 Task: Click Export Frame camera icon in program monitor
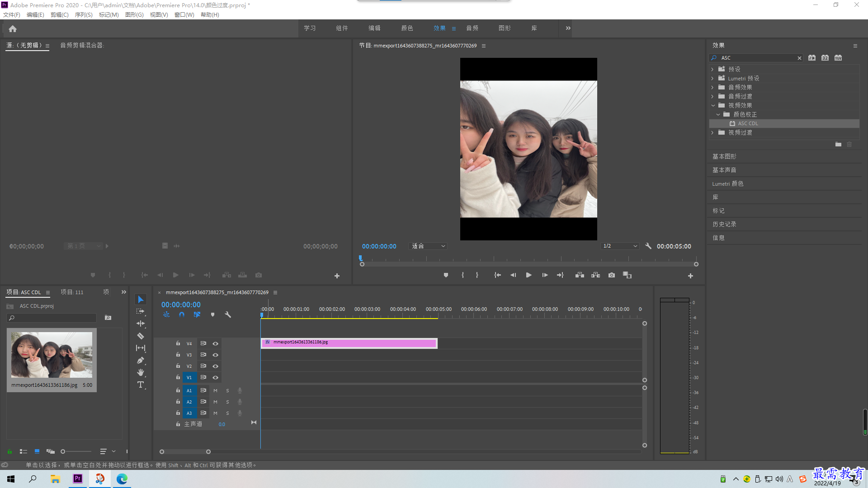612,275
